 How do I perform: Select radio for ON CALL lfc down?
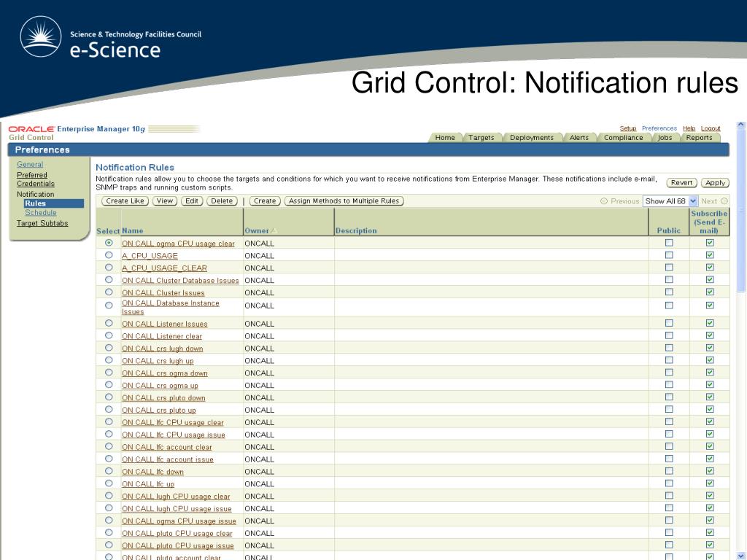[x=109, y=472]
